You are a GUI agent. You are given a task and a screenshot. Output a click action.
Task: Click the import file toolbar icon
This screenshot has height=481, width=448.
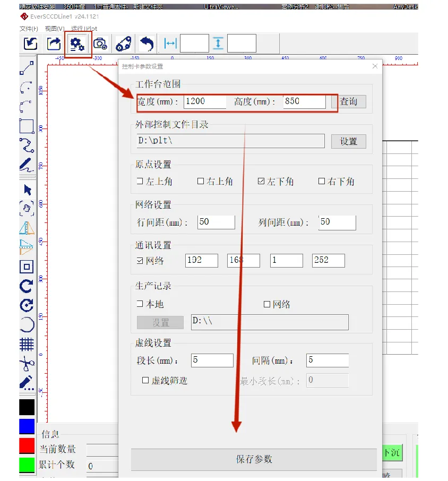click(30, 44)
